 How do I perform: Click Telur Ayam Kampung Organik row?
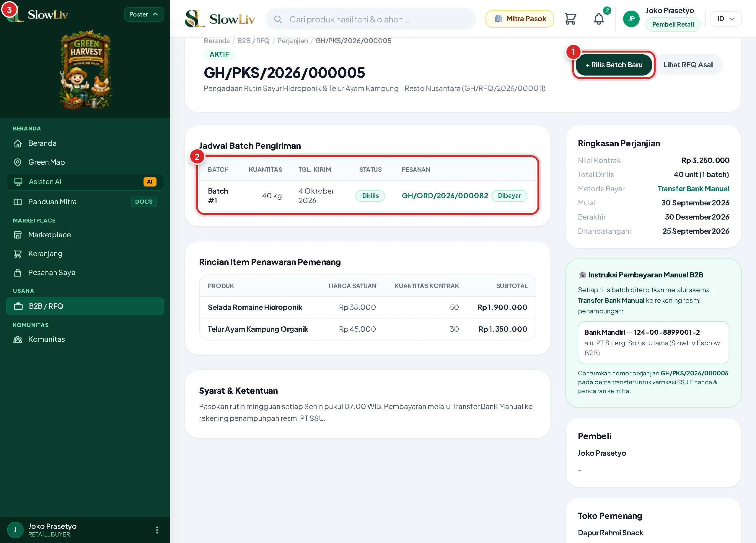[x=367, y=329]
